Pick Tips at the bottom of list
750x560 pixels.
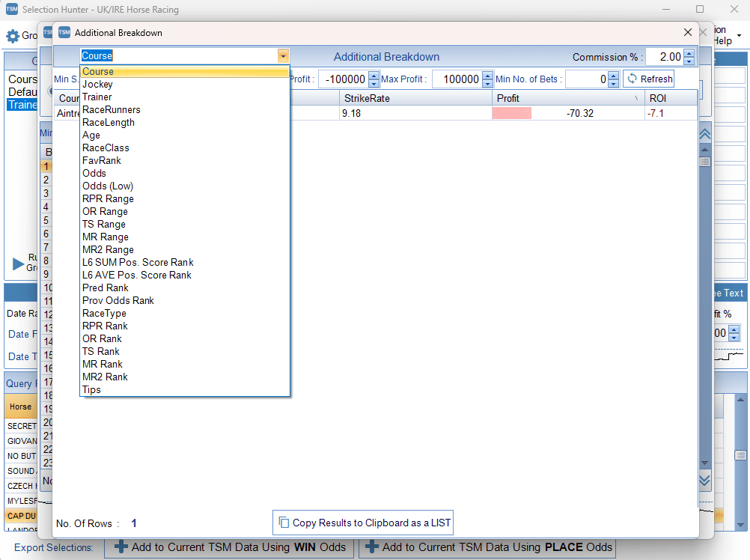(x=91, y=389)
